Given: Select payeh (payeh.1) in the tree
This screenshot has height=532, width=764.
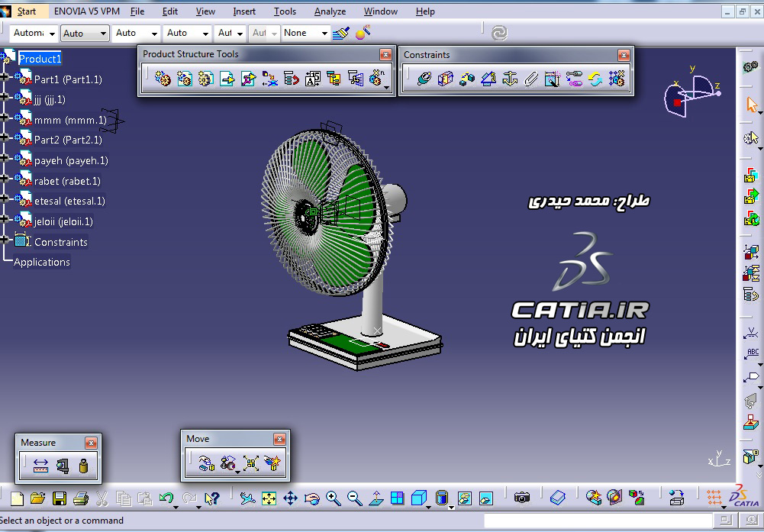Looking at the screenshot, I should (x=71, y=160).
